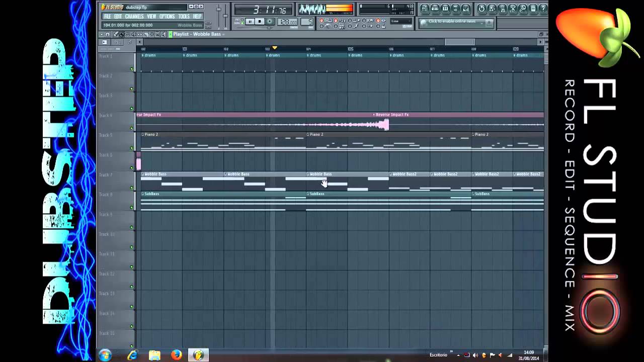Image resolution: width=644 pixels, height=362 pixels.
Task: Open project info document icon
Action: 533,9
